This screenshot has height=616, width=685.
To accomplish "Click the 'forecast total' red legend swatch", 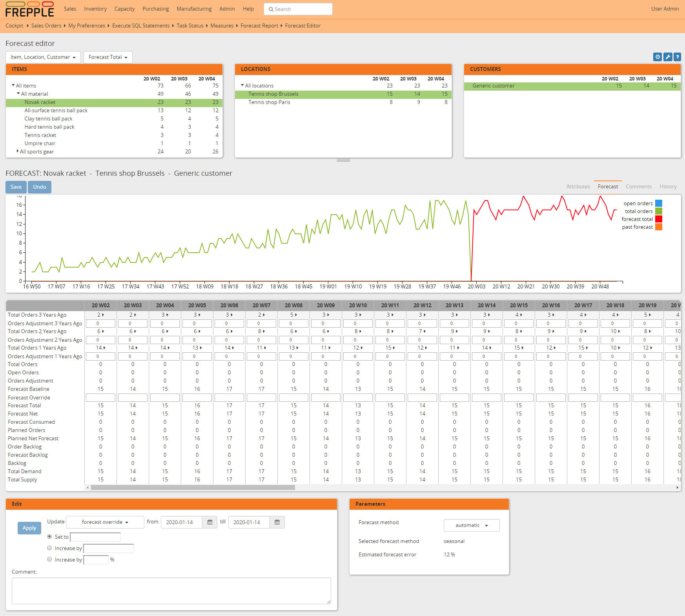I will [659, 219].
